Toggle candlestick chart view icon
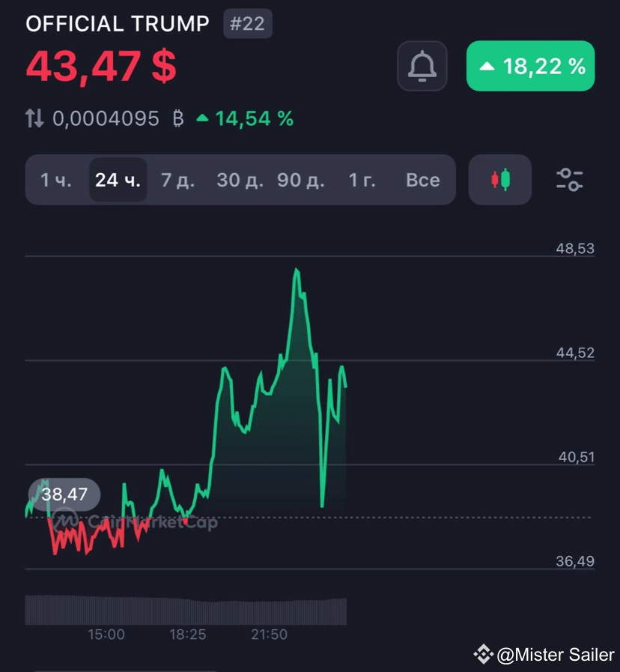The height and width of the screenshot is (672, 620). click(x=500, y=180)
